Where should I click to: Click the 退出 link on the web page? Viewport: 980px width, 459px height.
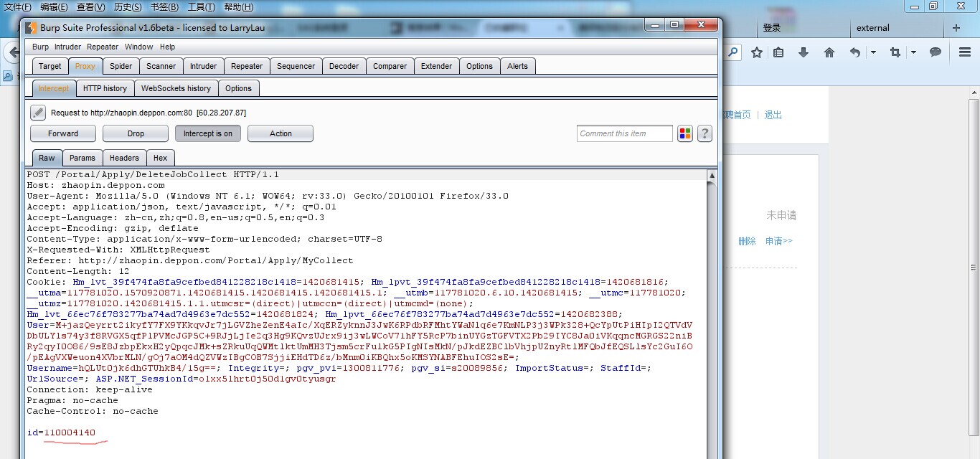tap(773, 115)
